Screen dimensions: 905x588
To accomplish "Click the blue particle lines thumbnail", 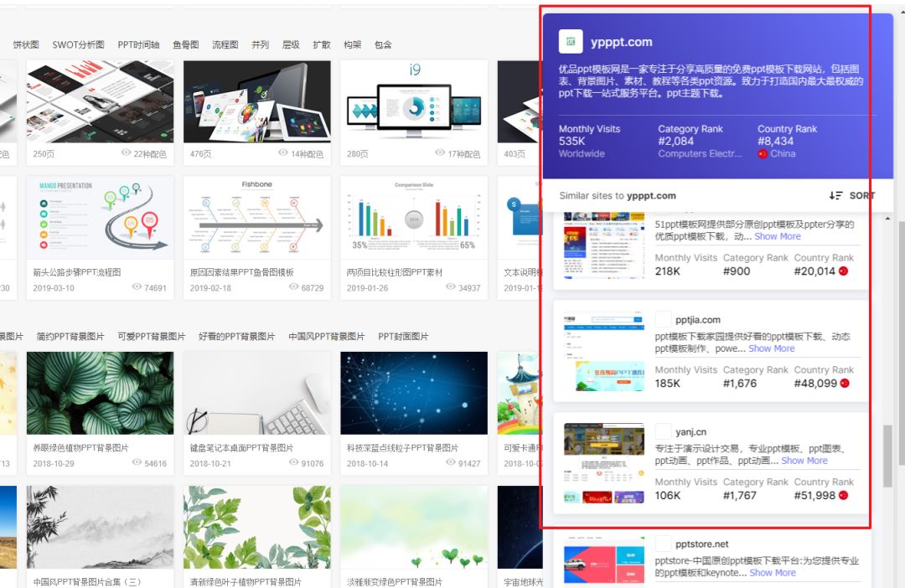I will tap(414, 393).
